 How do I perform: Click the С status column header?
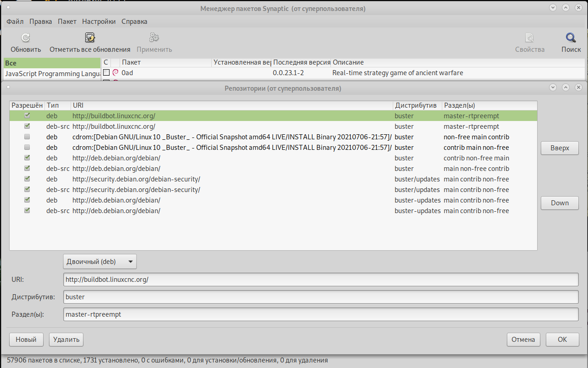[x=106, y=62]
